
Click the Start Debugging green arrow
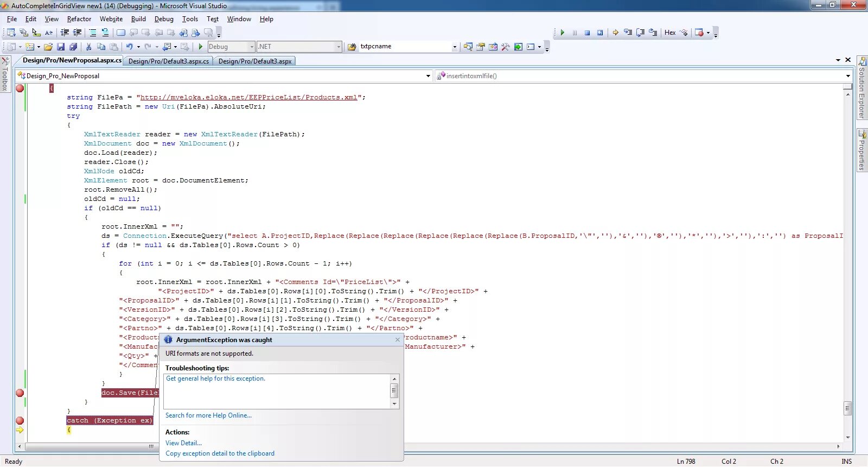tap(201, 47)
